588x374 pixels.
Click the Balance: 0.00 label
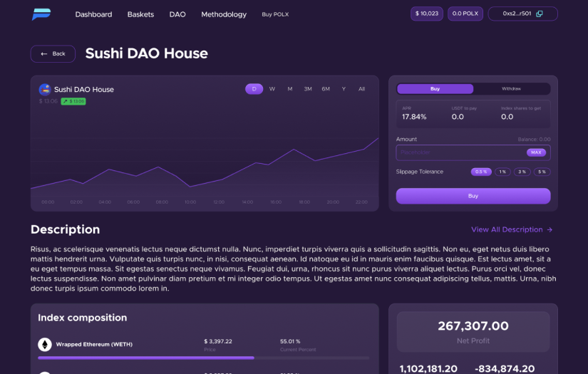[534, 140]
